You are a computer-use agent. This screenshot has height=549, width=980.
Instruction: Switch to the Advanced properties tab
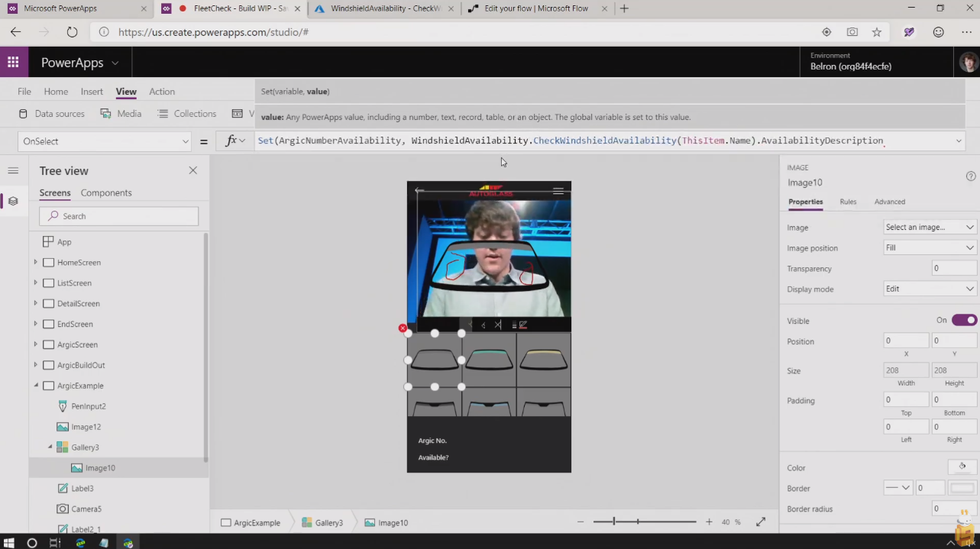click(x=889, y=202)
